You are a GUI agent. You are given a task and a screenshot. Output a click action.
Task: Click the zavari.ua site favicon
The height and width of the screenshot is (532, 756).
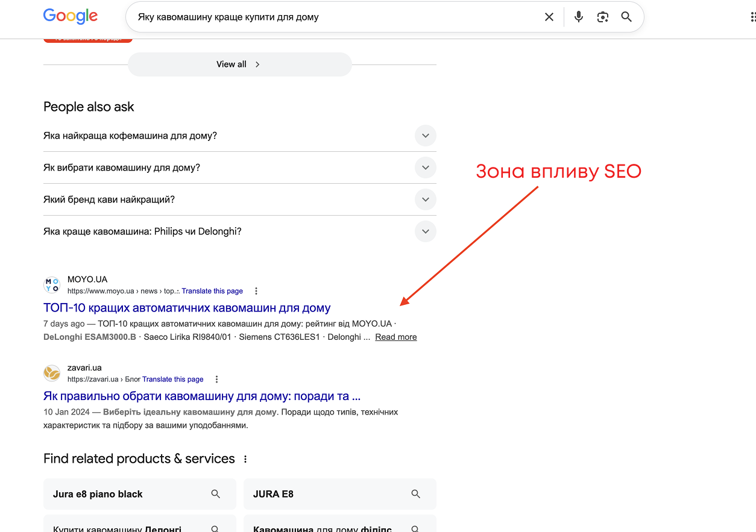coord(52,374)
